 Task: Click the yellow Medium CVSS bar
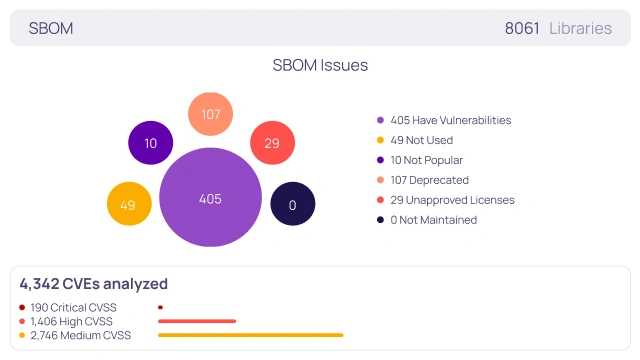tap(251, 335)
